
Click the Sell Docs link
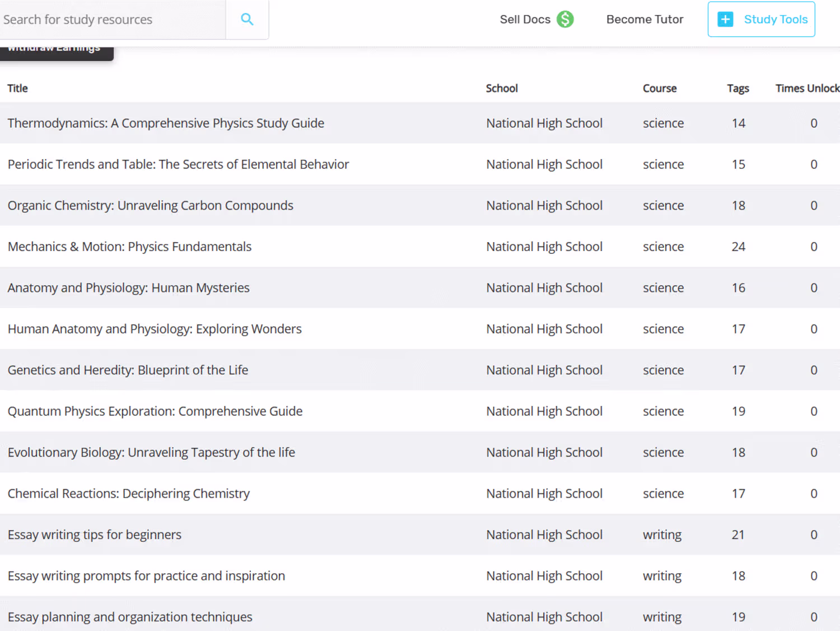525,20
